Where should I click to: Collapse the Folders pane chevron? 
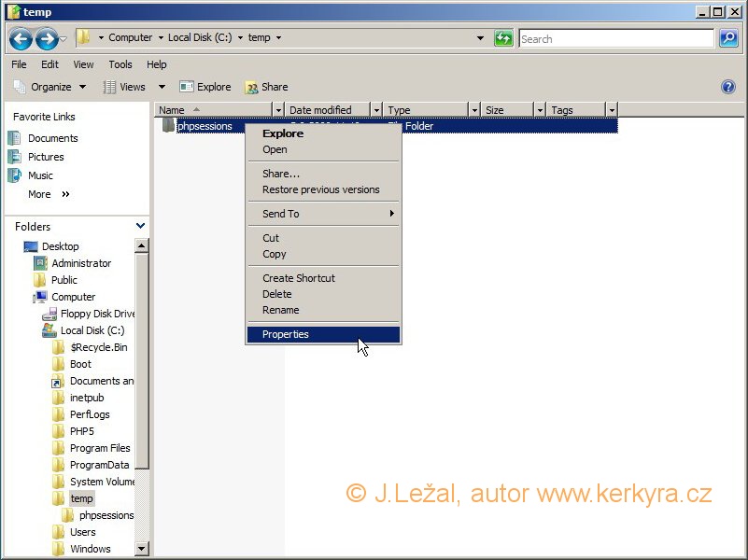[x=140, y=226]
